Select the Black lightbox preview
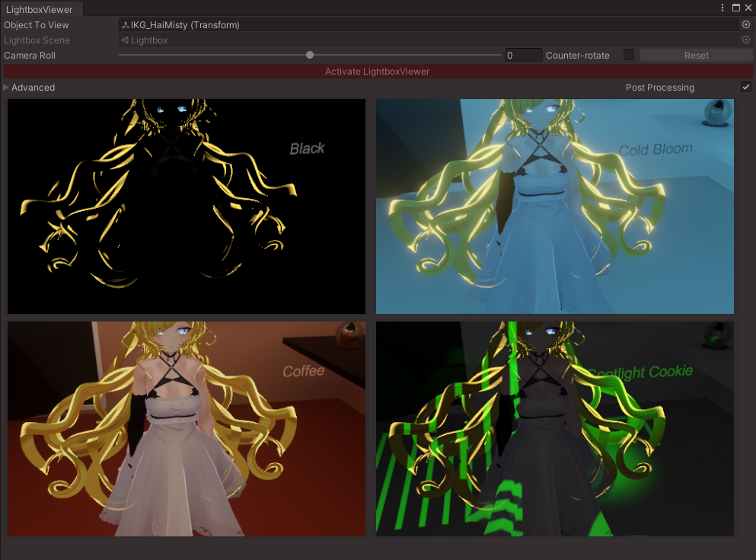The width and height of the screenshot is (756, 560). click(x=186, y=206)
